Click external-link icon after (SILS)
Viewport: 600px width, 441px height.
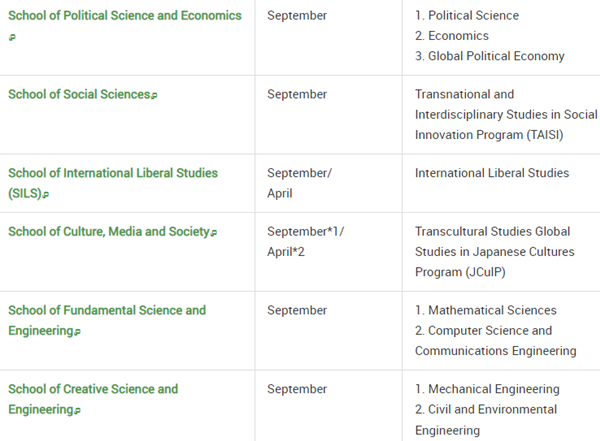(46, 194)
